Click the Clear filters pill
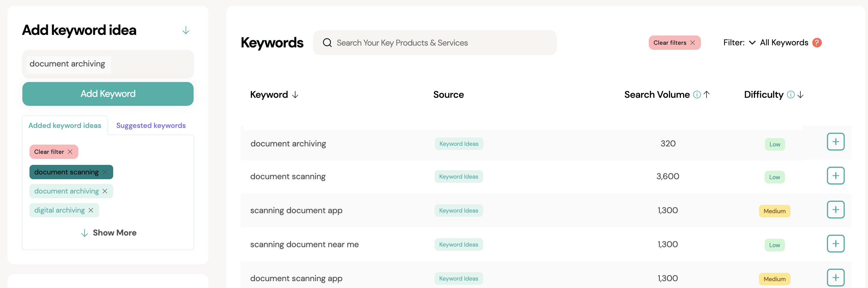The image size is (868, 288). point(674,43)
